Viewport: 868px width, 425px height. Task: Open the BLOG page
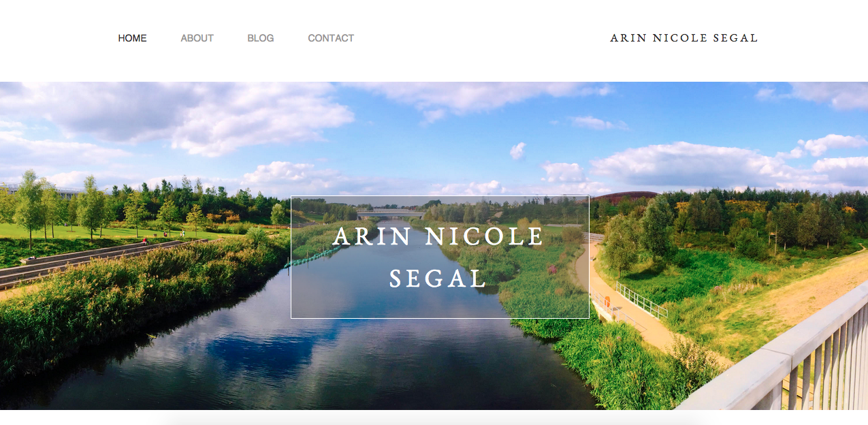click(260, 38)
